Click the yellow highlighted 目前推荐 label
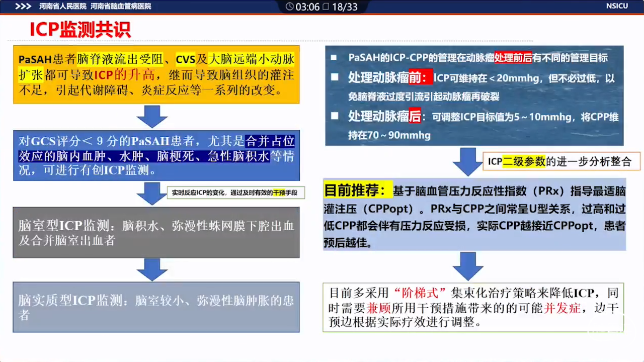 356,191
